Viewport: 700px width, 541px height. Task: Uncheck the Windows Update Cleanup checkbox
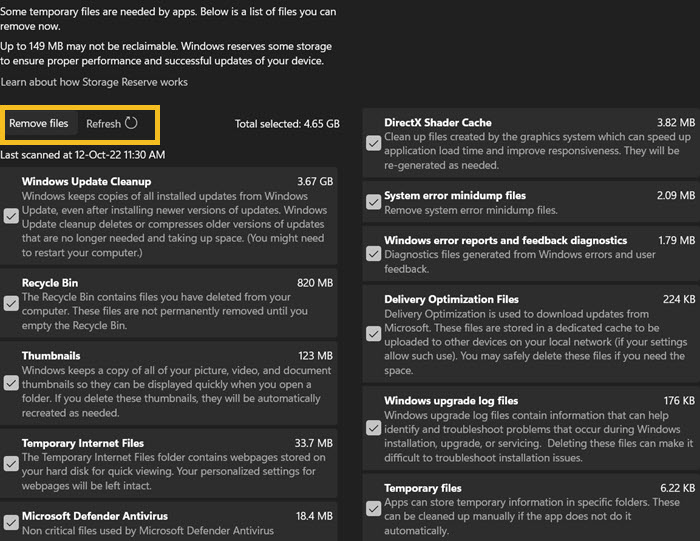pyautogui.click(x=11, y=216)
